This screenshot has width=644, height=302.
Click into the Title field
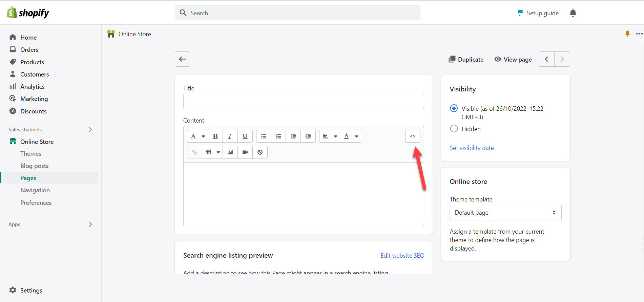(x=304, y=101)
